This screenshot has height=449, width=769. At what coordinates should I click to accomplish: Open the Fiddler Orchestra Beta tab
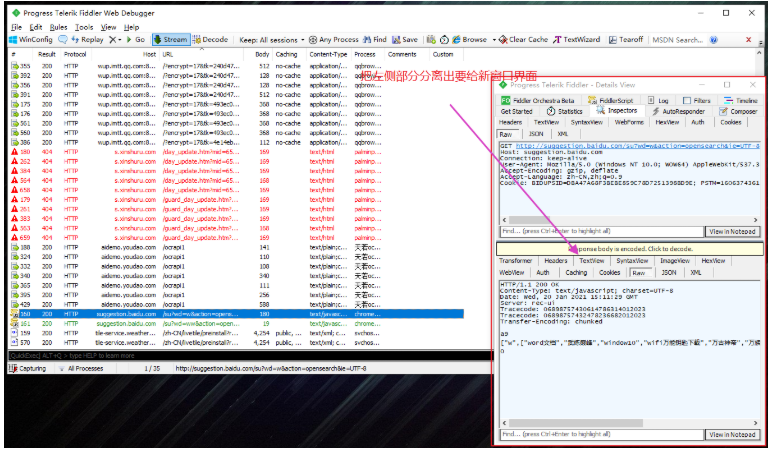click(537, 100)
